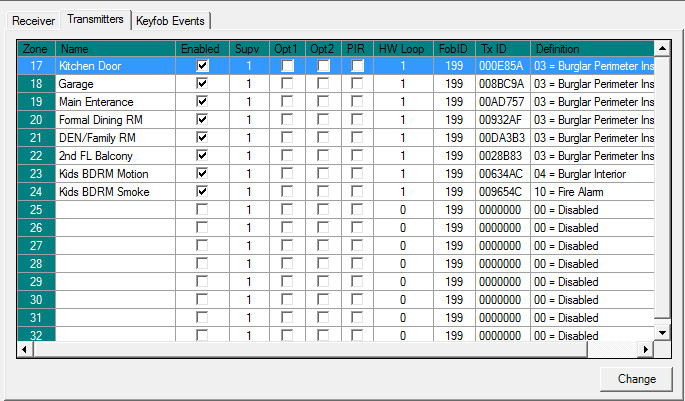Check the PIR box for Kitchen Door

pos(357,66)
